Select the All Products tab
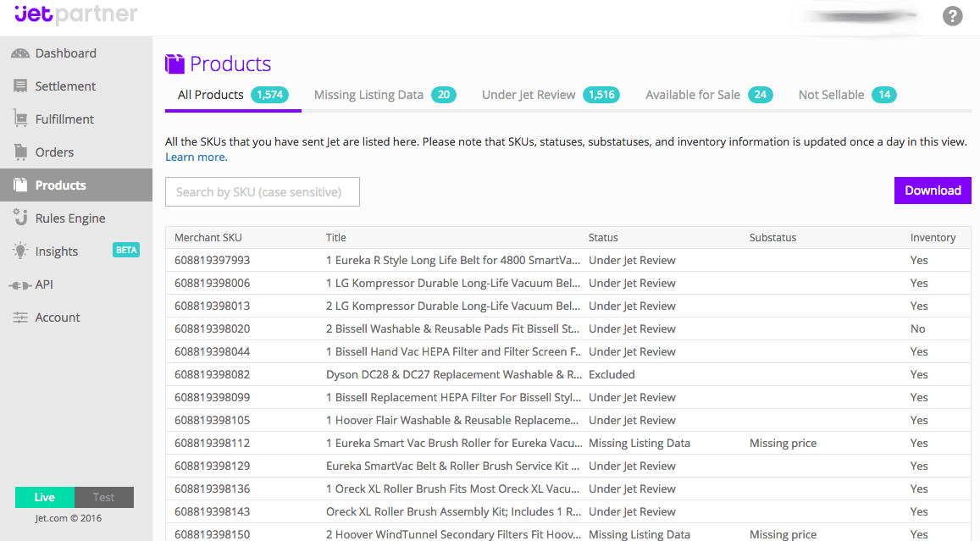 click(233, 95)
